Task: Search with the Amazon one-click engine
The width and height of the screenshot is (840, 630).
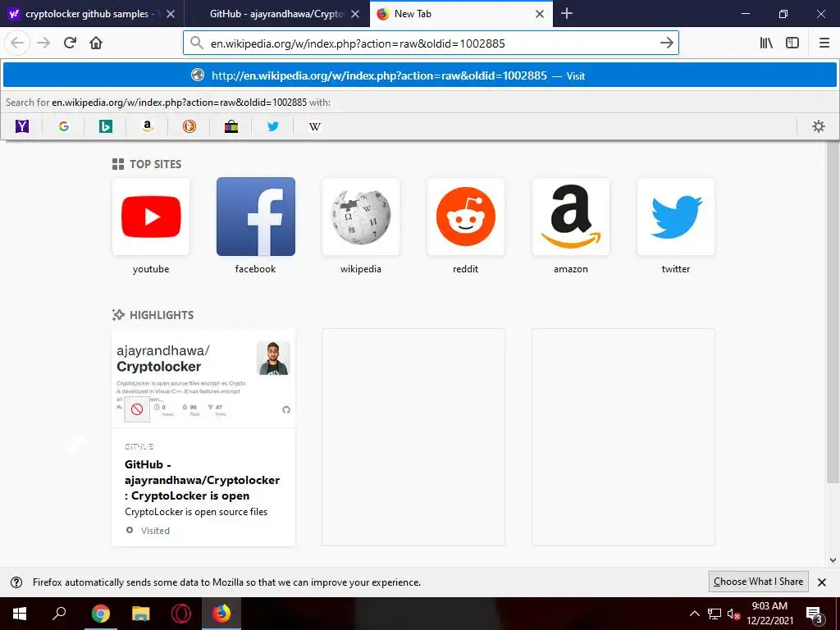Action: click(148, 126)
